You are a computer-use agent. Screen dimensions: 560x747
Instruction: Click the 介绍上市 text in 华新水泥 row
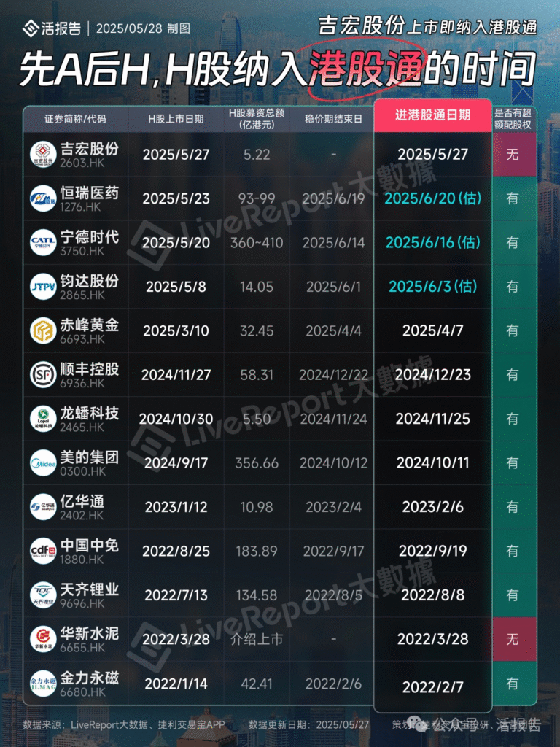point(257,639)
